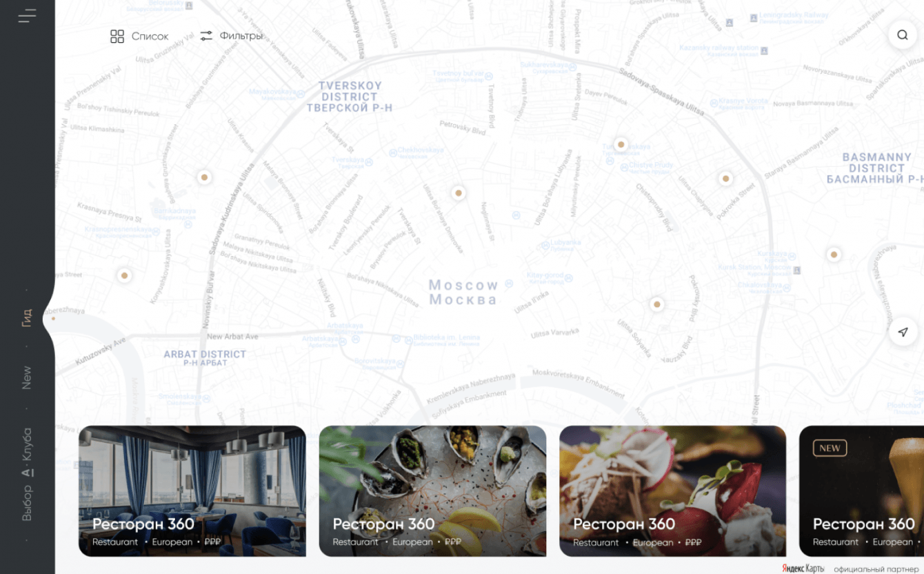Click the search magnifier icon

click(903, 34)
